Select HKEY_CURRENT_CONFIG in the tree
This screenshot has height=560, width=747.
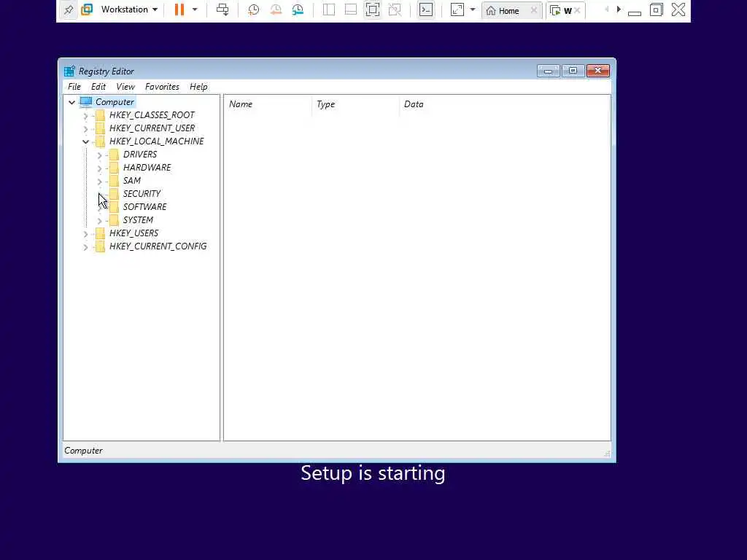coord(158,246)
